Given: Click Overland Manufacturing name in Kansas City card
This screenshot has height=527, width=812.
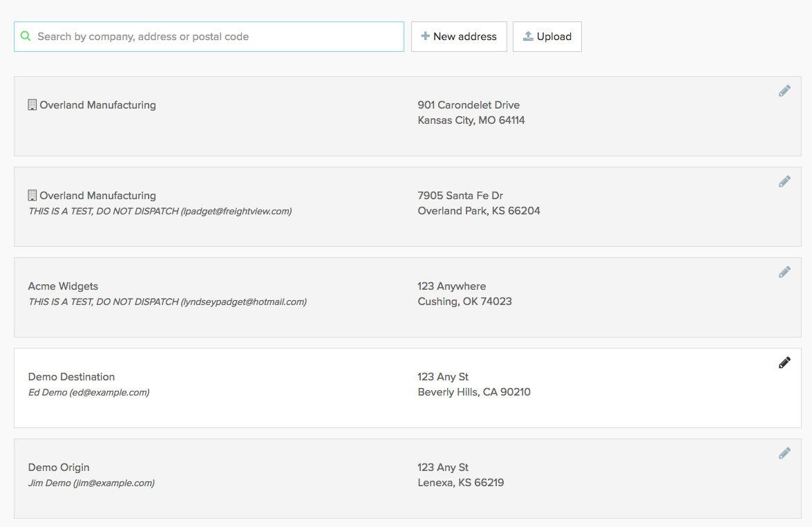Looking at the screenshot, I should click(x=98, y=104).
